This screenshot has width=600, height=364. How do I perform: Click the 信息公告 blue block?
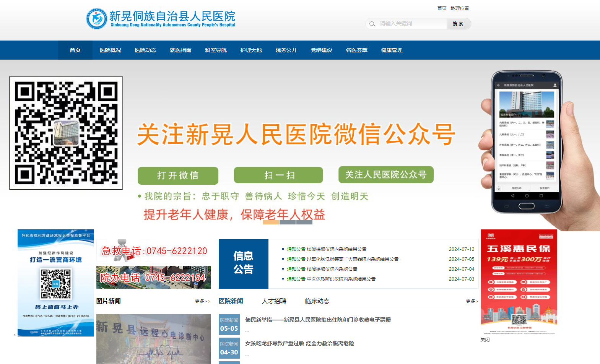point(244,264)
